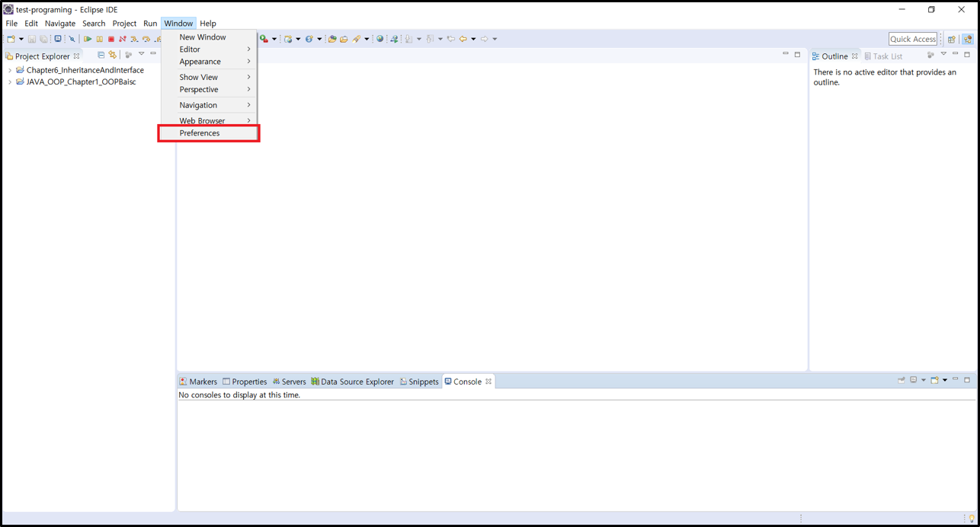Expand the Chapter6_InheritanceAndInterface project
The image size is (980, 527).
tap(10, 70)
